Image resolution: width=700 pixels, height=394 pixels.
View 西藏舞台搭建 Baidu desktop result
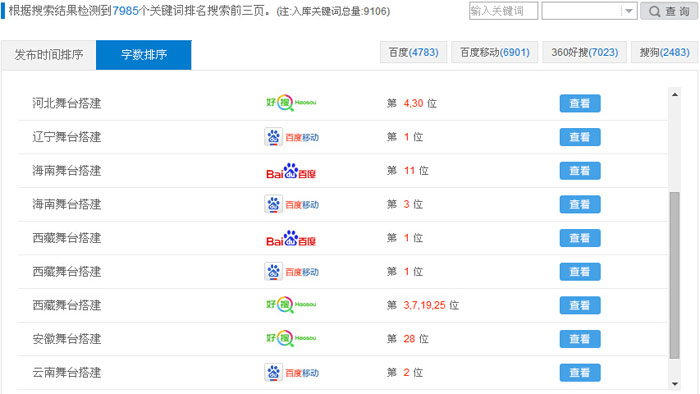580,238
